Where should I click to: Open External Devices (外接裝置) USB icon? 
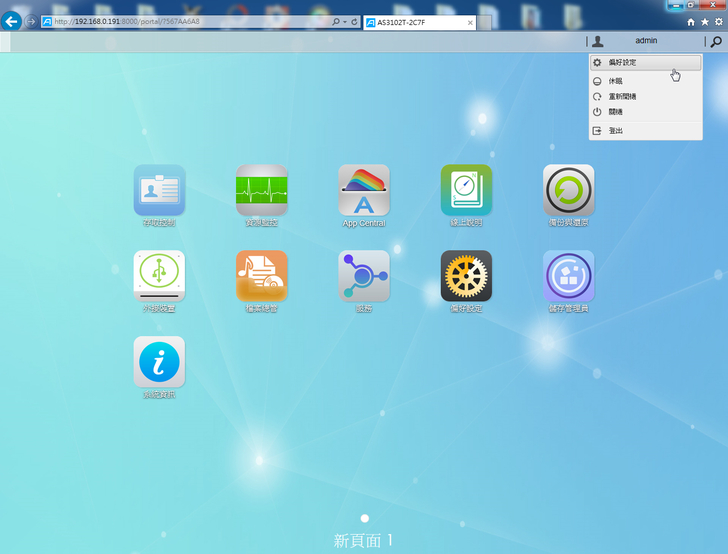[159, 276]
